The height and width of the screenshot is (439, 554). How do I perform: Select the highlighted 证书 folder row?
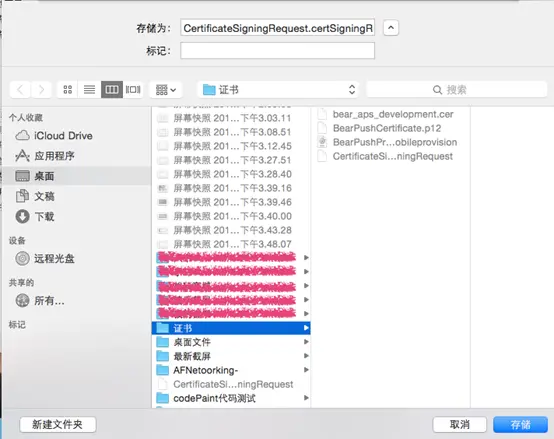click(x=231, y=328)
